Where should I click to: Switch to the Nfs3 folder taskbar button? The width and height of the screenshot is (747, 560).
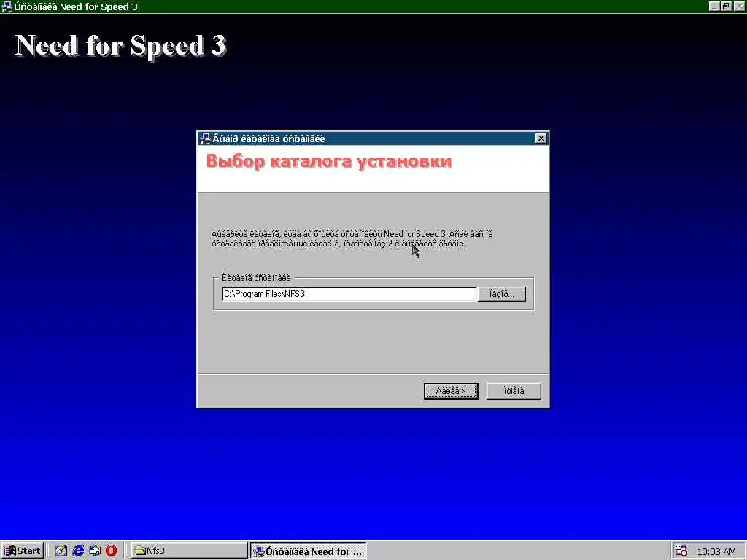[x=189, y=551]
